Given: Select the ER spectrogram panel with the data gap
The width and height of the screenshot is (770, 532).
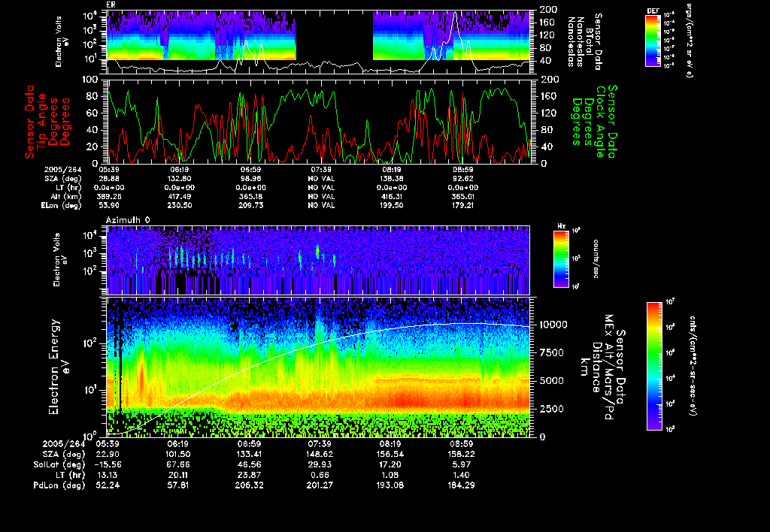Looking at the screenshot, I should (318, 42).
